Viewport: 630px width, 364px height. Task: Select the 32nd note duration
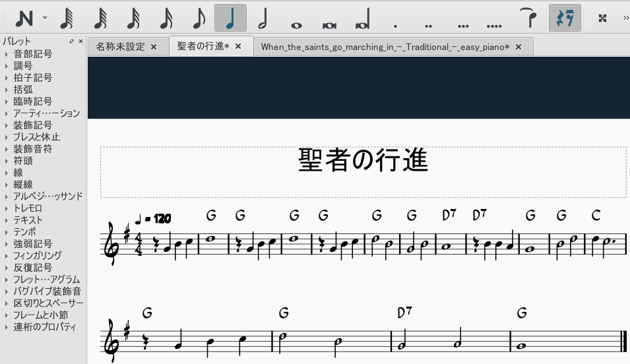point(133,18)
